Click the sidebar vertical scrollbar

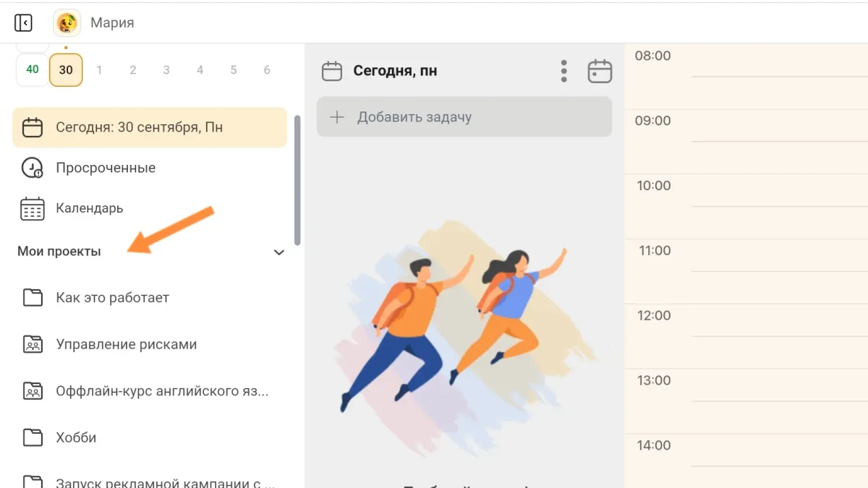(x=297, y=181)
